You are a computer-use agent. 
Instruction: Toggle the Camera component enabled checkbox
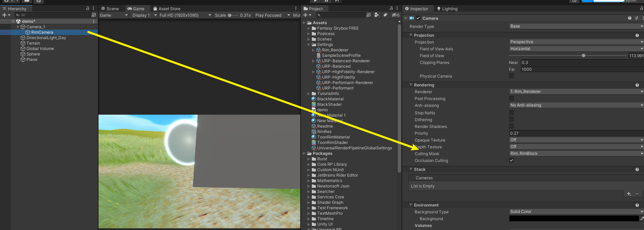pyautogui.click(x=418, y=18)
